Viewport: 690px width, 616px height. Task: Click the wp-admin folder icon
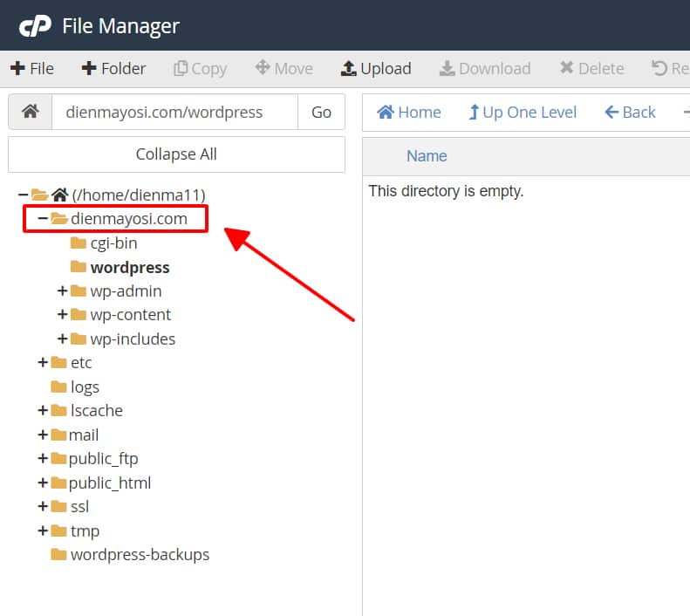pyautogui.click(x=79, y=291)
